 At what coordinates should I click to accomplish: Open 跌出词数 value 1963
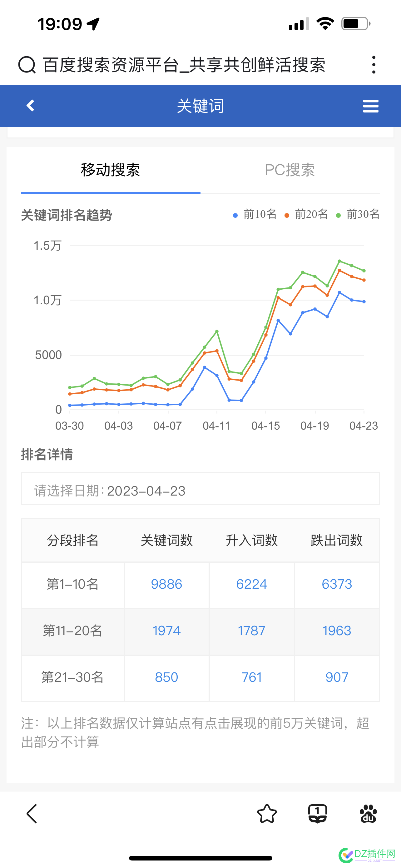pyautogui.click(x=337, y=631)
